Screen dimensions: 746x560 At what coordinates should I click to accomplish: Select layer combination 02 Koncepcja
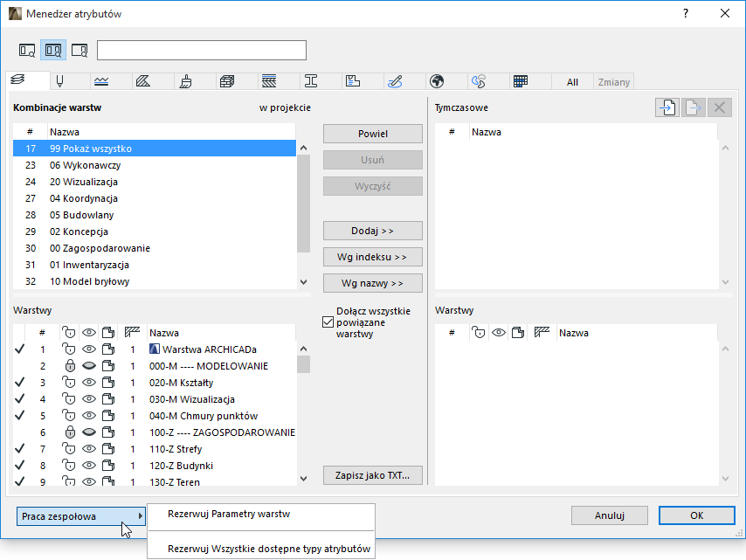click(155, 232)
